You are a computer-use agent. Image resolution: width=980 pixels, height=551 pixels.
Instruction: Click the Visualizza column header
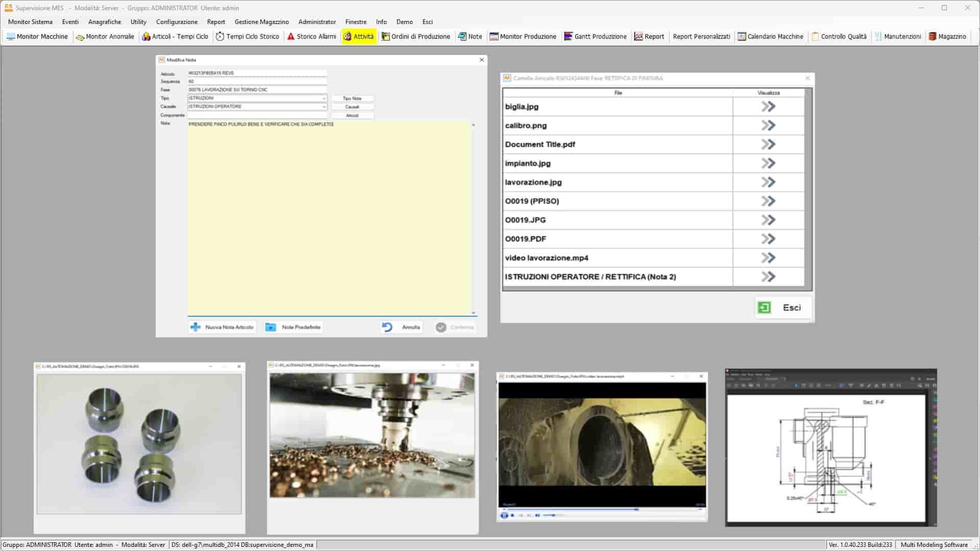[x=768, y=93]
